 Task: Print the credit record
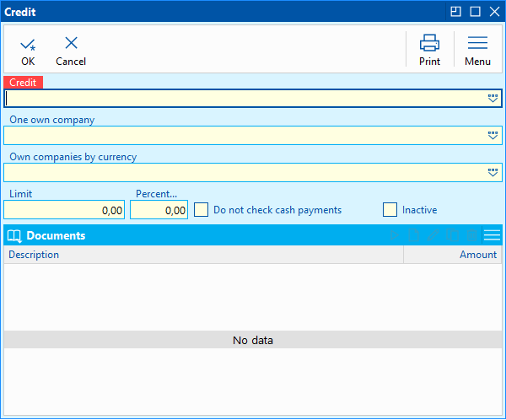coord(429,50)
